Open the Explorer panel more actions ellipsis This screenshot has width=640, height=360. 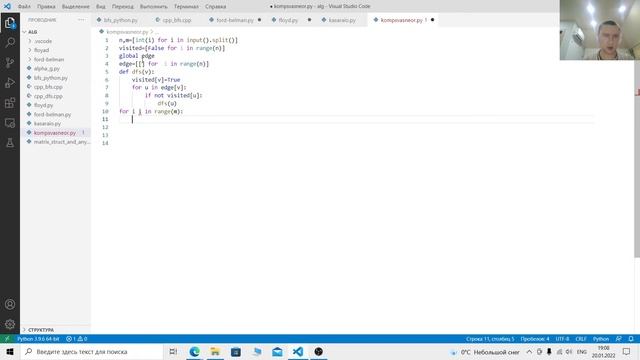[81, 20]
